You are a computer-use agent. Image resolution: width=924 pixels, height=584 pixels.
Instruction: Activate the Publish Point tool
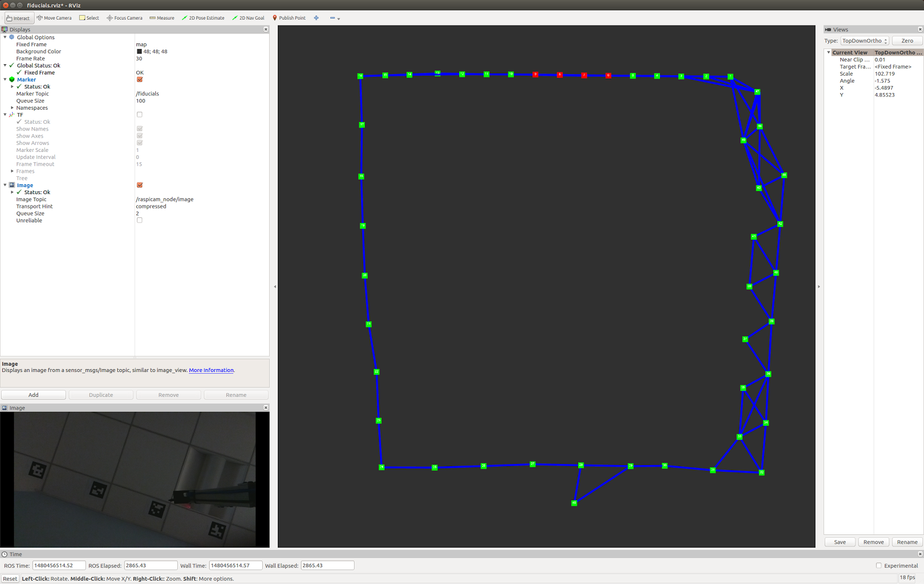[289, 18]
